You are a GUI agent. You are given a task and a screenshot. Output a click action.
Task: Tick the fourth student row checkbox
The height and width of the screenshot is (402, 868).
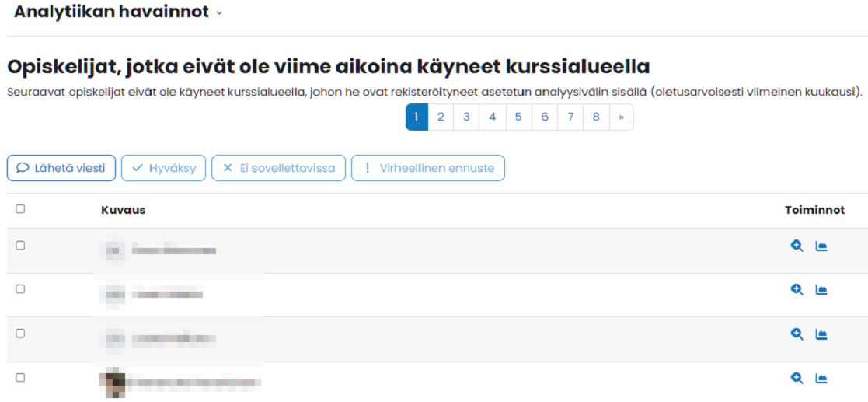[x=20, y=377]
